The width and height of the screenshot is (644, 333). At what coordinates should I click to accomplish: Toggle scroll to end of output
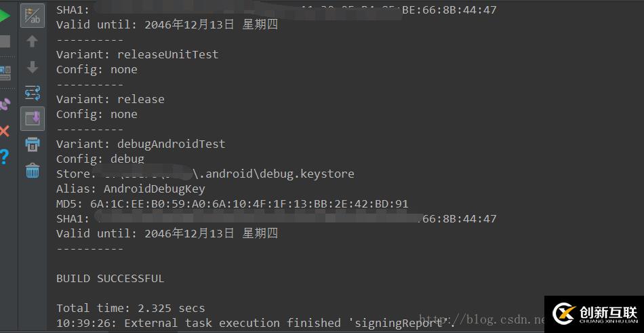tap(33, 119)
